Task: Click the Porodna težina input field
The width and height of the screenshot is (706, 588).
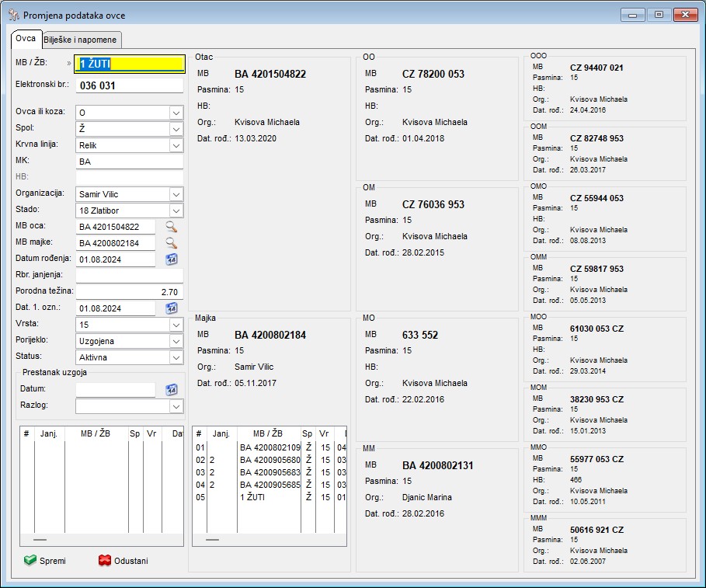Action: tap(129, 292)
